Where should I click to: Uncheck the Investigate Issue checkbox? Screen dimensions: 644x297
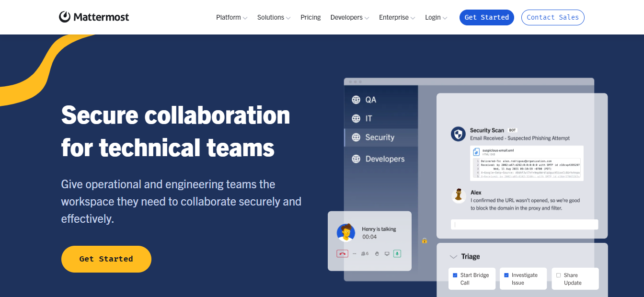[x=506, y=275]
